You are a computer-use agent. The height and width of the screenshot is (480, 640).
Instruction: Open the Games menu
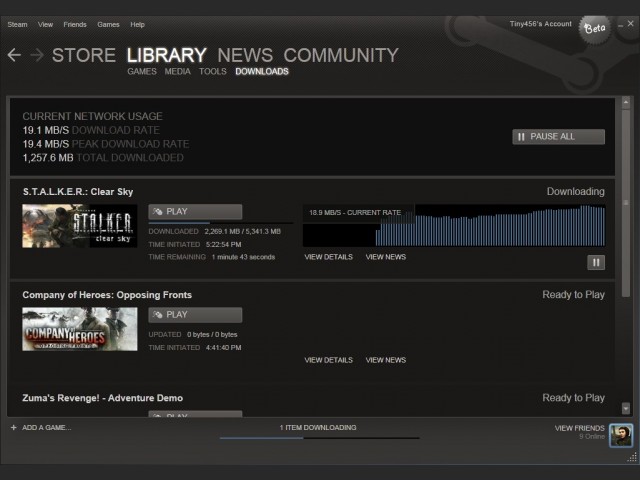[x=108, y=24]
